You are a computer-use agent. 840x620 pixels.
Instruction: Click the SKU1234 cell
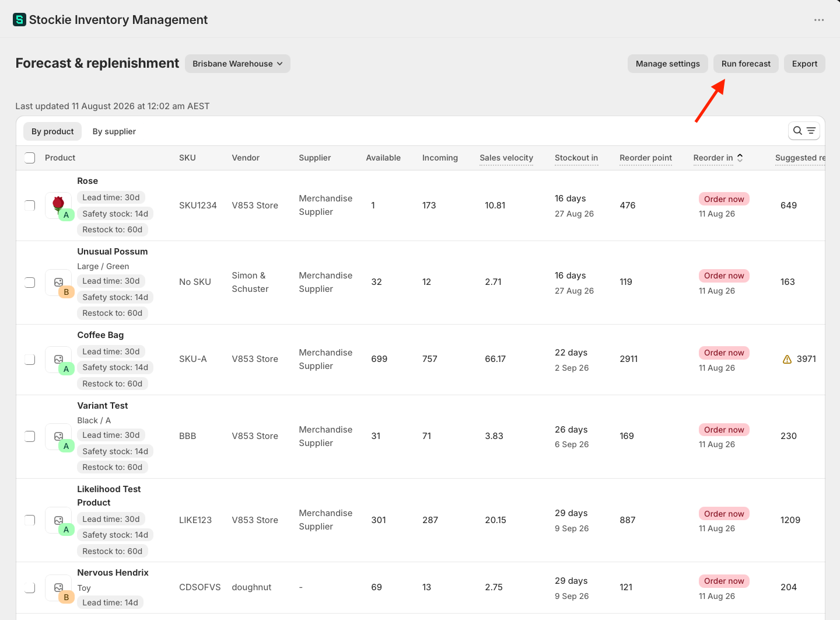(198, 205)
